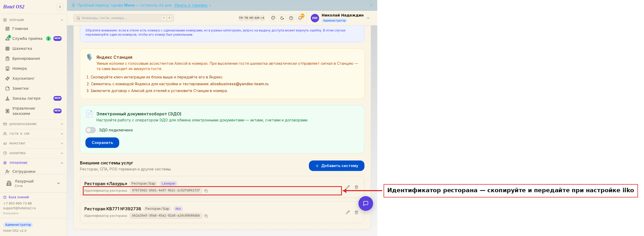Click the Добавить систему button

(336, 166)
